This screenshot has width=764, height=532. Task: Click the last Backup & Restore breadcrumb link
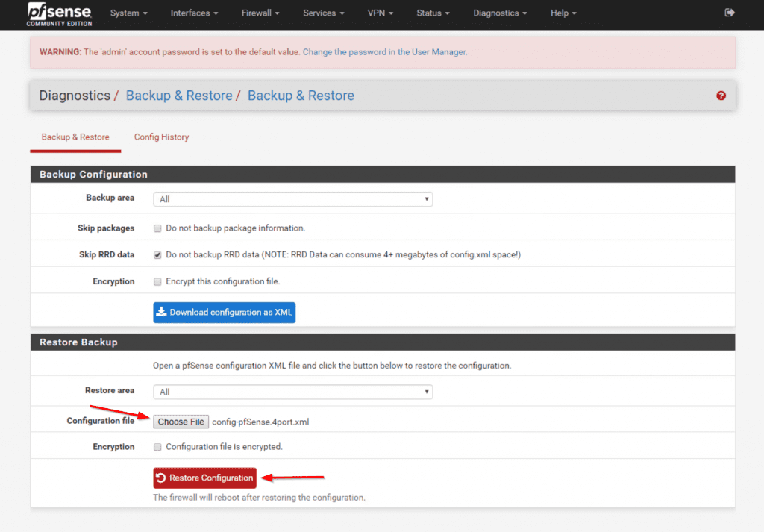click(x=301, y=96)
